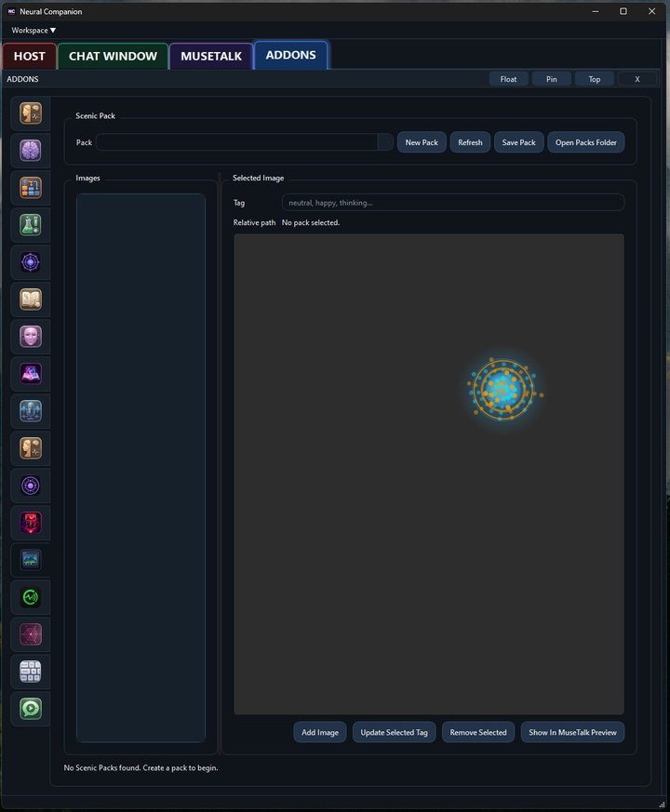Open the green audio pulse addon icon
This screenshot has height=812, width=670.
click(31, 597)
